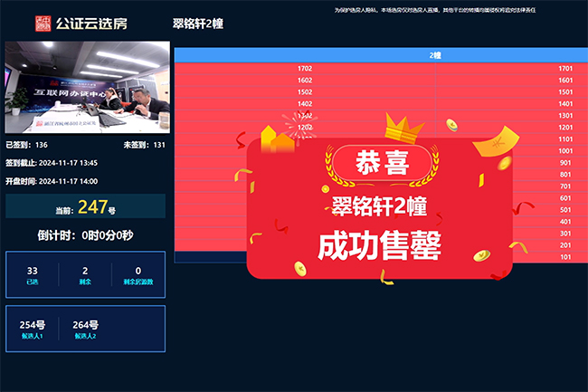Select room 1501 cell
The width and height of the screenshot is (588, 392).
512,92
